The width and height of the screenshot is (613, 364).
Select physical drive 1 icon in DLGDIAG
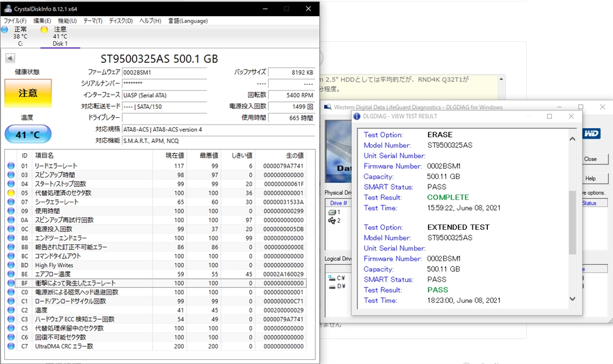332,213
